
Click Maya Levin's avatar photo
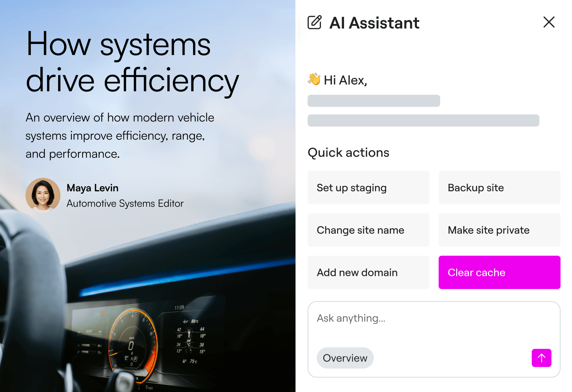(43, 195)
